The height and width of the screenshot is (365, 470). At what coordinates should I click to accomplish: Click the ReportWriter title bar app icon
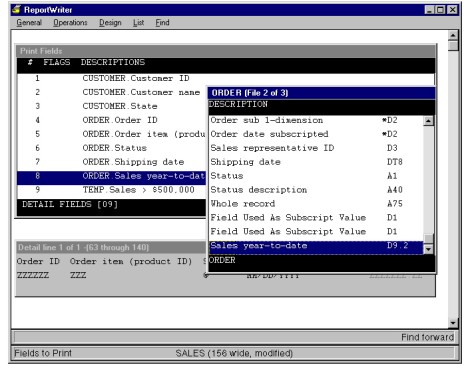[16, 9]
